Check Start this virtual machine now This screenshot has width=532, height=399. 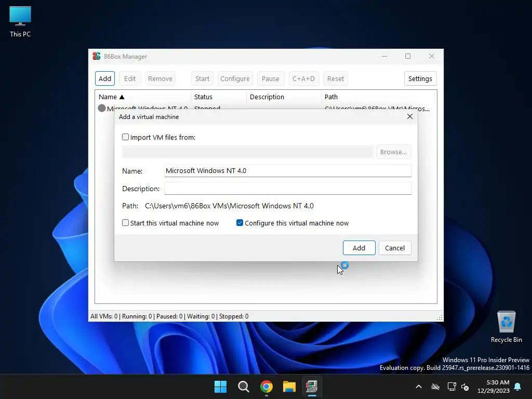[126, 223]
